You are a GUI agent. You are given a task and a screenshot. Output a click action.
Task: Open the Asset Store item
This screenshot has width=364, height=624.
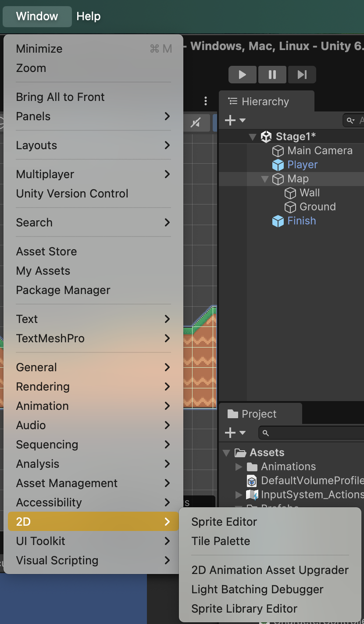point(93,251)
